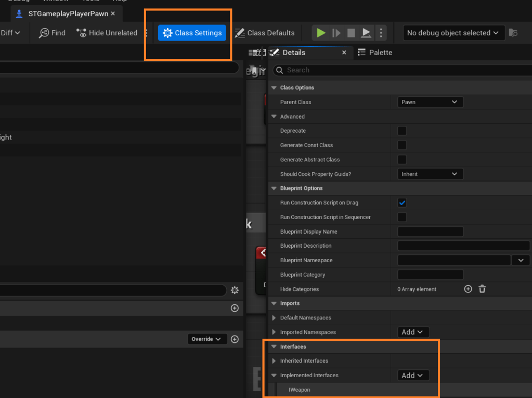Click the Frame Skip step icon
The width and height of the screenshot is (532, 398).
pyautogui.click(x=336, y=33)
